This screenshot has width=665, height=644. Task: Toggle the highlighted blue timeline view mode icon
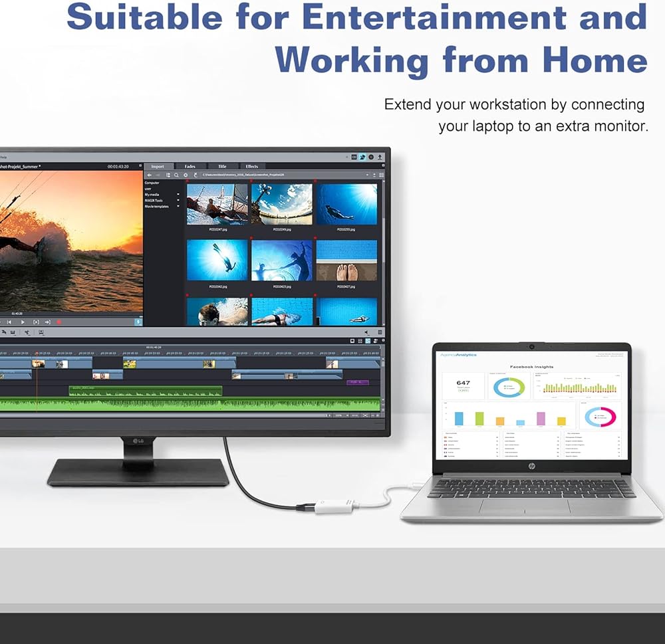tap(367, 341)
